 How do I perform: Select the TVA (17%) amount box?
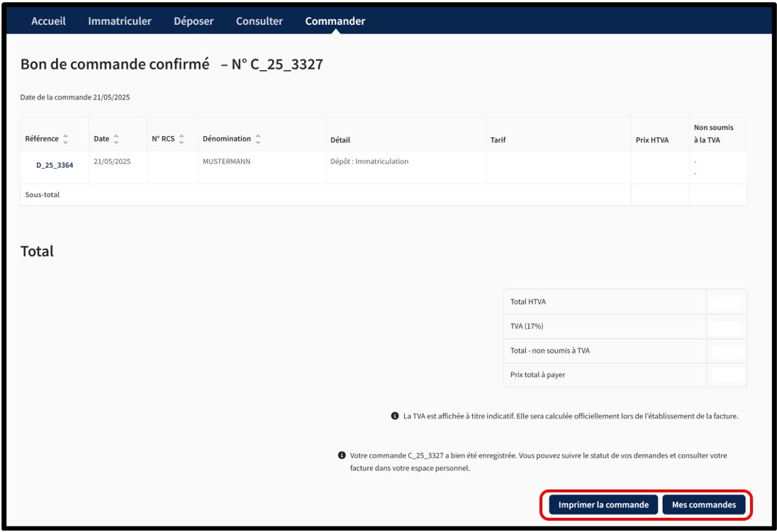(726, 327)
